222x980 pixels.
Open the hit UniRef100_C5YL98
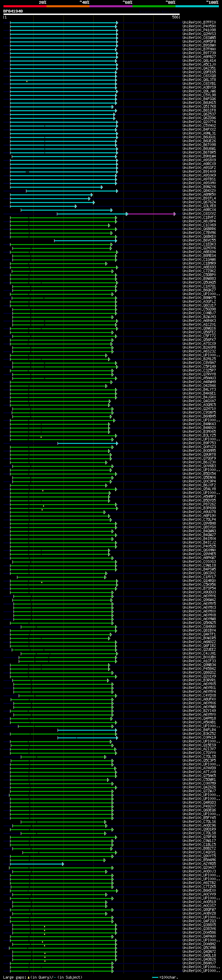pos(199,95)
